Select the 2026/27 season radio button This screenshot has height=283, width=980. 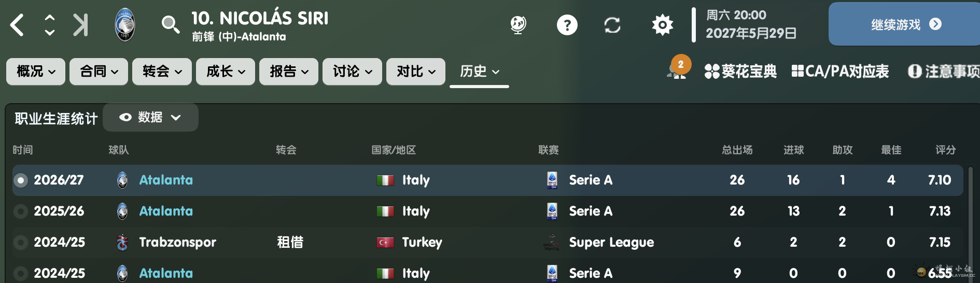[x=21, y=180]
